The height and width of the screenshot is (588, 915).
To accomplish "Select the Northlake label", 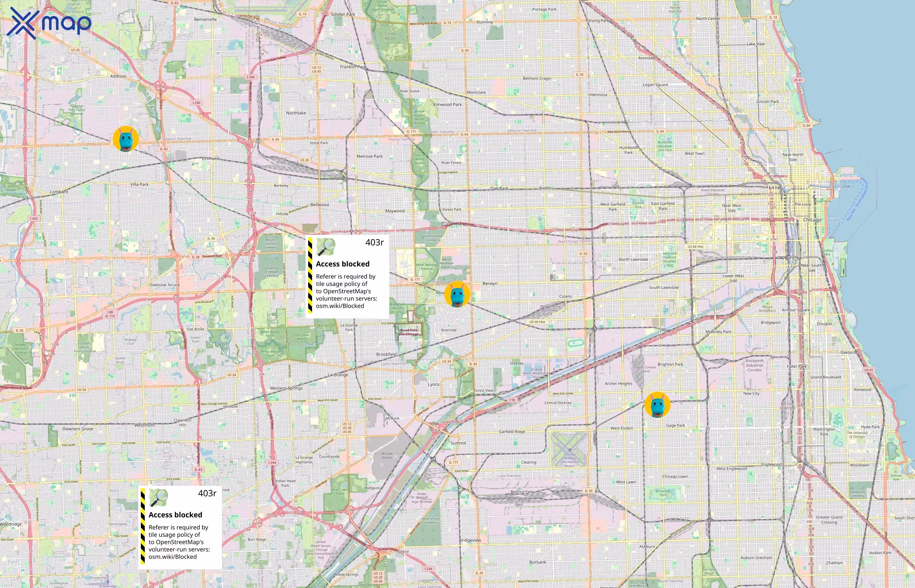I will pyautogui.click(x=296, y=113).
